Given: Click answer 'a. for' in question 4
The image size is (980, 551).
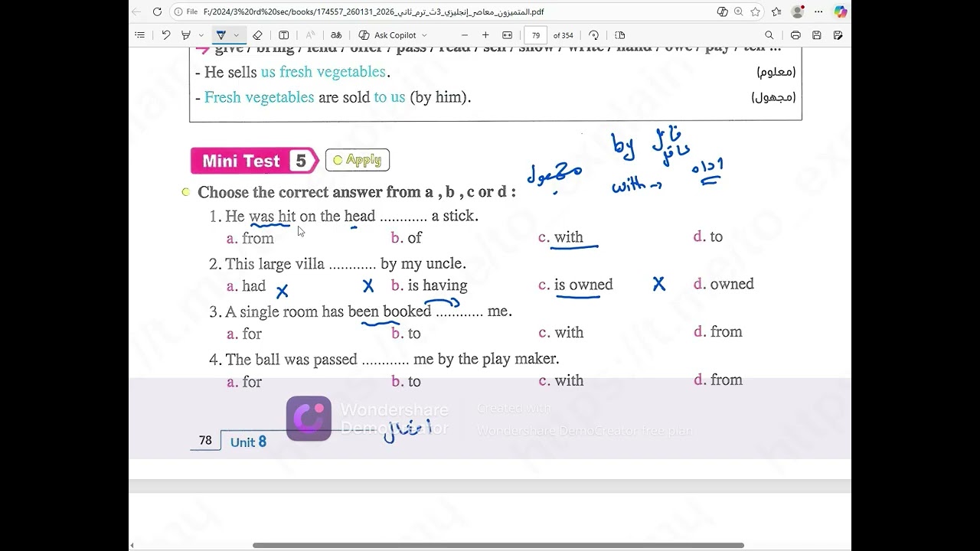Looking at the screenshot, I should [x=243, y=382].
